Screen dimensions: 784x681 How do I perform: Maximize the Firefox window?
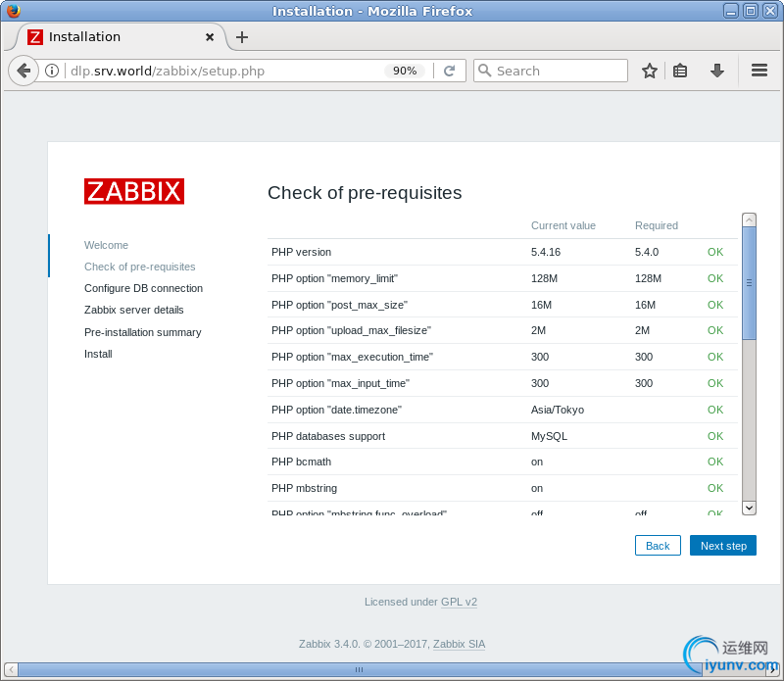751,11
